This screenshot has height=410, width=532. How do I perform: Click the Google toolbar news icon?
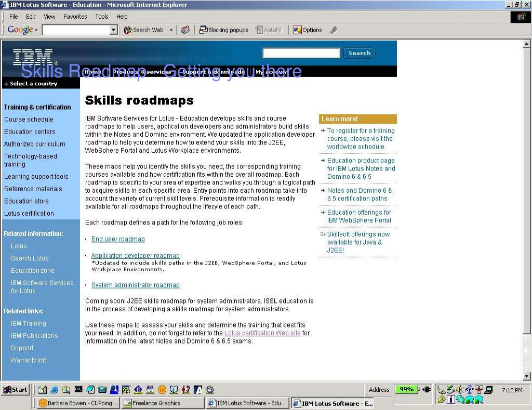coord(185,30)
